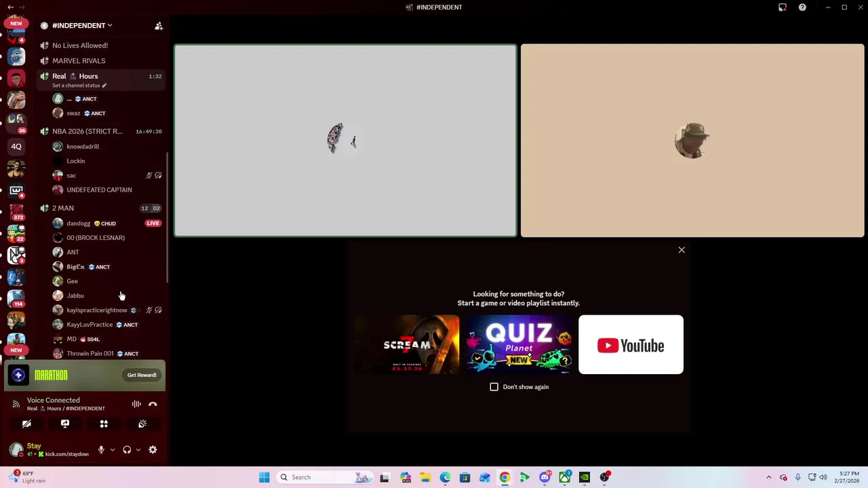Screen dimensions: 868x488
Task: Open Microsoft Edge in the taskbar
Action: pos(445,477)
